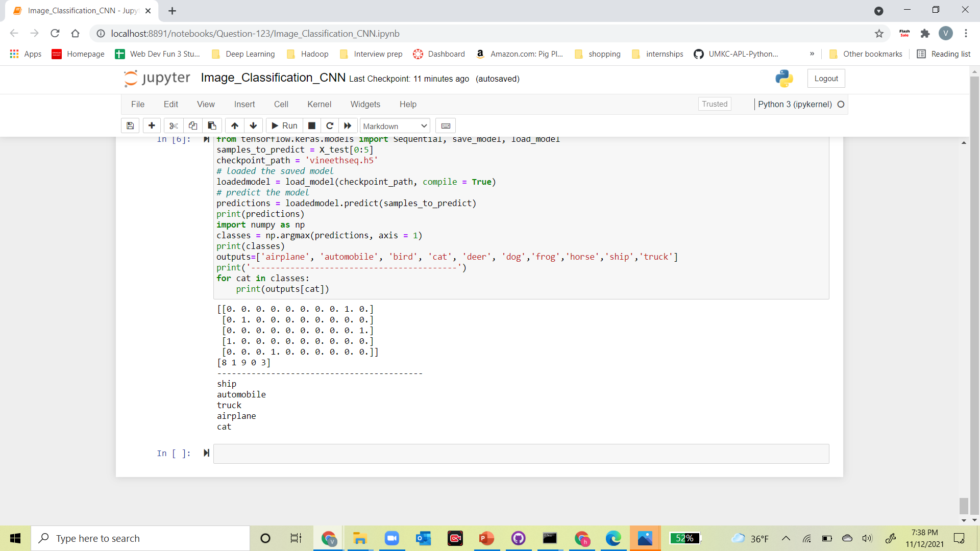Cut the selected cells using scissors icon

(173, 126)
